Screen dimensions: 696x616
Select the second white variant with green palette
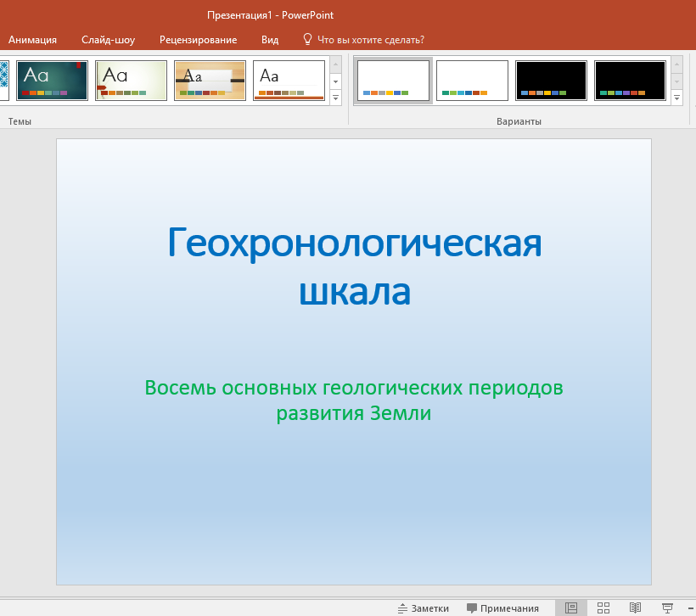click(472, 81)
